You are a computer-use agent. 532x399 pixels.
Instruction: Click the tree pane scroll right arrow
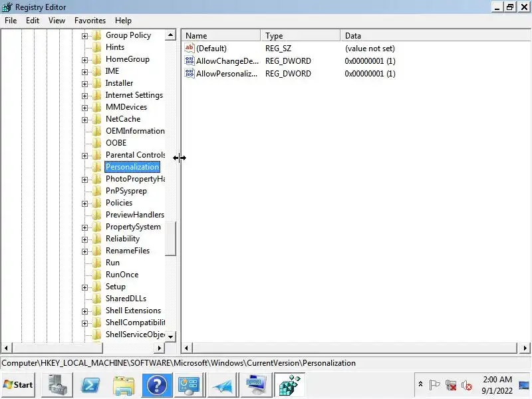(x=159, y=348)
